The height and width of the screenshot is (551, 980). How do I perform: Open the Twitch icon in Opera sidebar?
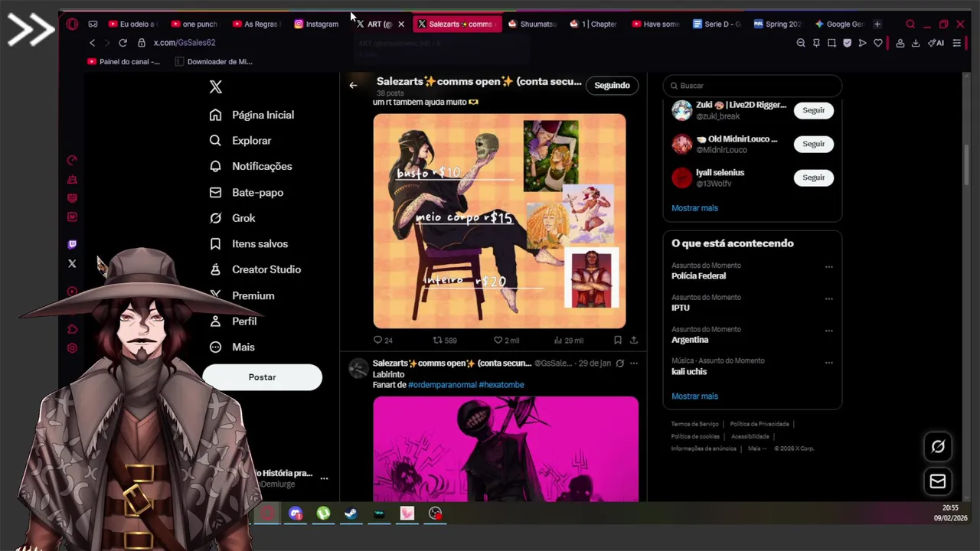[72, 244]
